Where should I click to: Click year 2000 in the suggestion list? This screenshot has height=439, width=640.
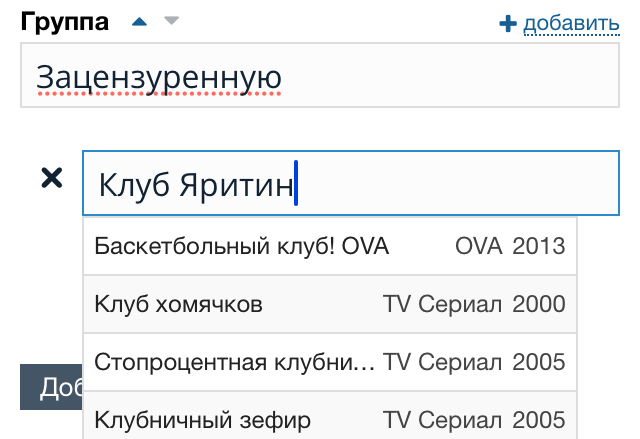(x=539, y=304)
